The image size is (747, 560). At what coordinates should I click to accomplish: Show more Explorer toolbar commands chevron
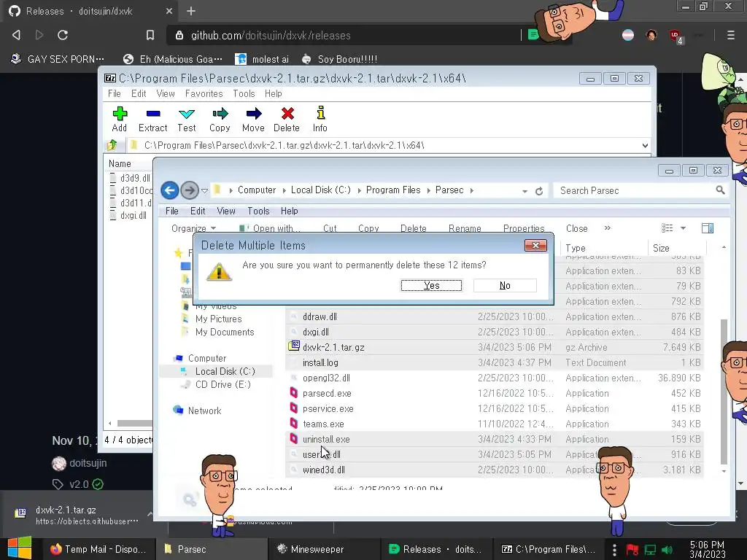point(608,228)
